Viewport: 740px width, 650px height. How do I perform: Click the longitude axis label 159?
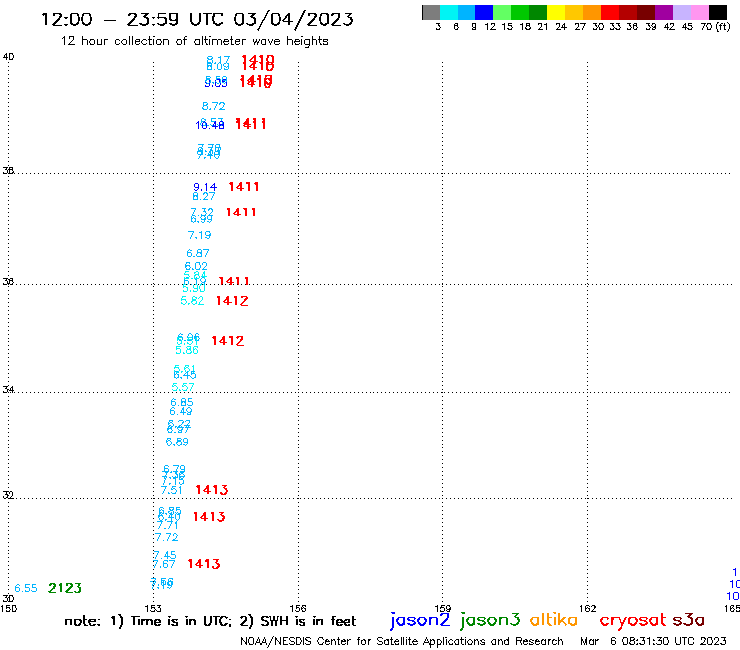(x=443, y=608)
